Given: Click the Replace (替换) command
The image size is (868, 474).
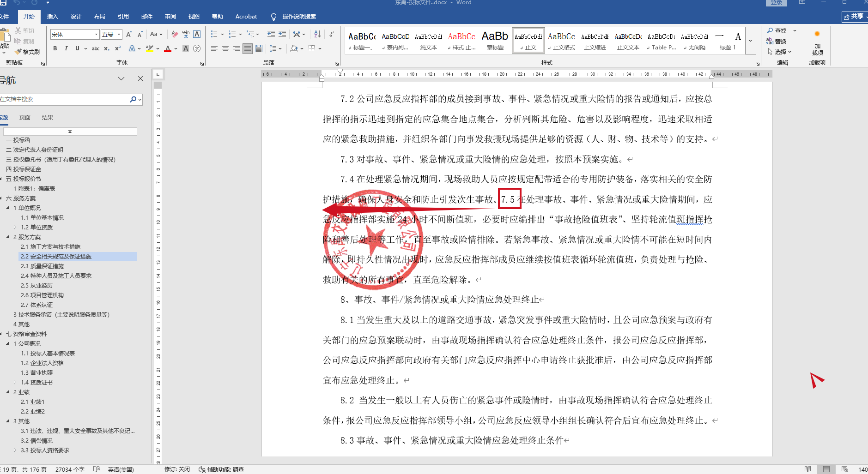Looking at the screenshot, I should [x=777, y=41].
